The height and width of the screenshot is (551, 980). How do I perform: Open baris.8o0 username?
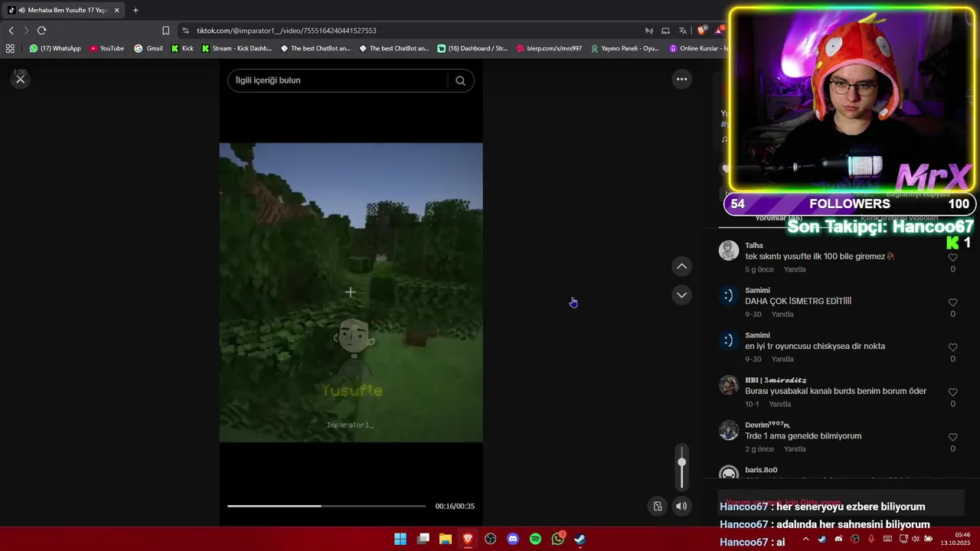tap(761, 470)
